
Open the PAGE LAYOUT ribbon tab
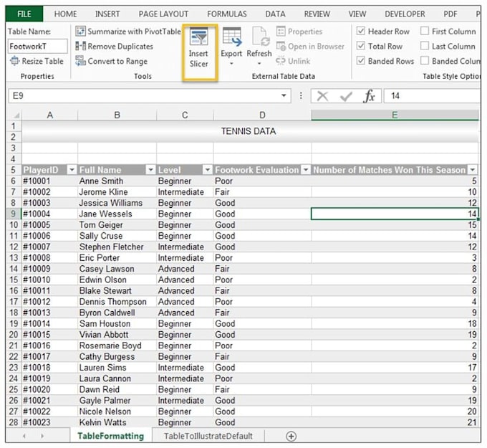coord(163,14)
